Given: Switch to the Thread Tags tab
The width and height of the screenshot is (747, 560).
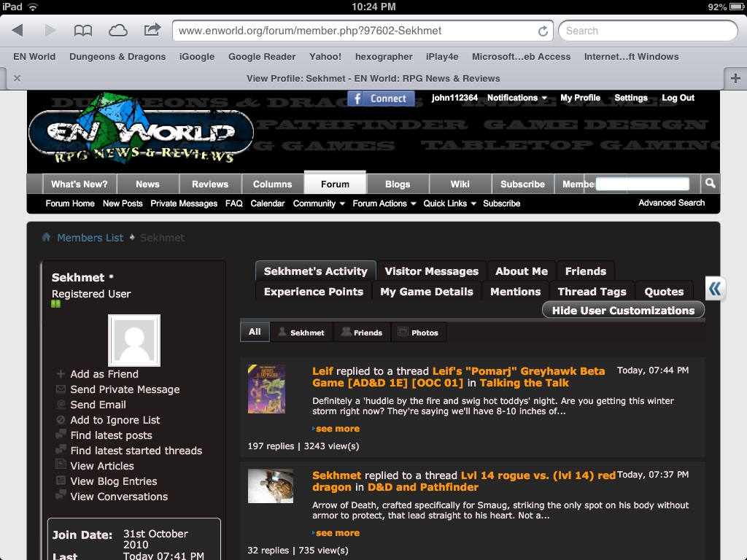Looking at the screenshot, I should point(592,292).
